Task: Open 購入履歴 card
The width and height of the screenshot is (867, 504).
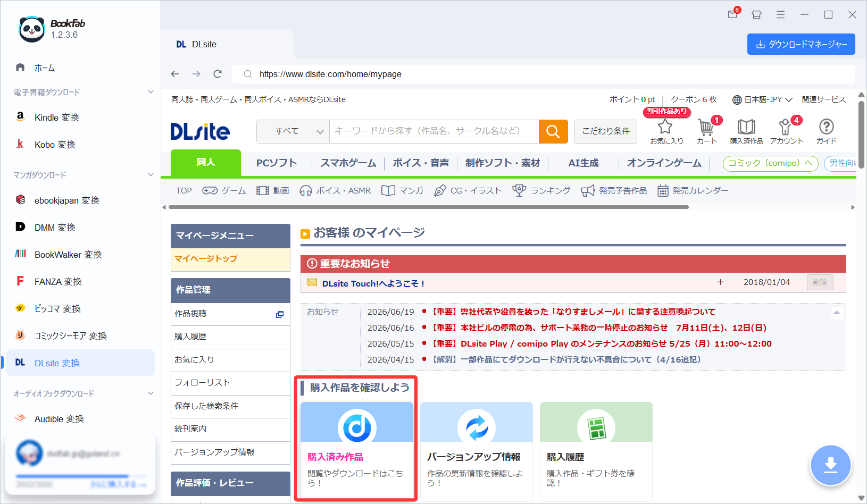Action: click(596, 451)
